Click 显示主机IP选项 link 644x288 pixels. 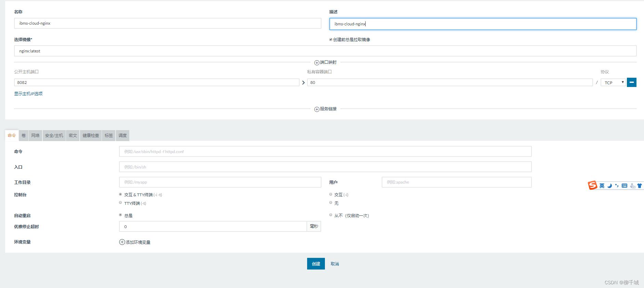click(x=28, y=94)
